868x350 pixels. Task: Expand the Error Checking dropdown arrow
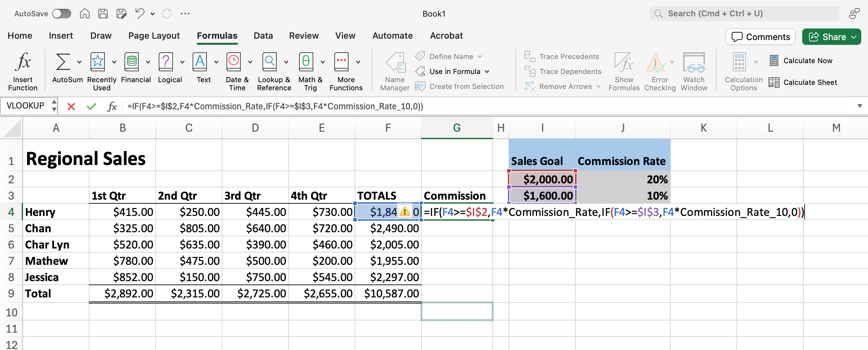click(x=672, y=62)
